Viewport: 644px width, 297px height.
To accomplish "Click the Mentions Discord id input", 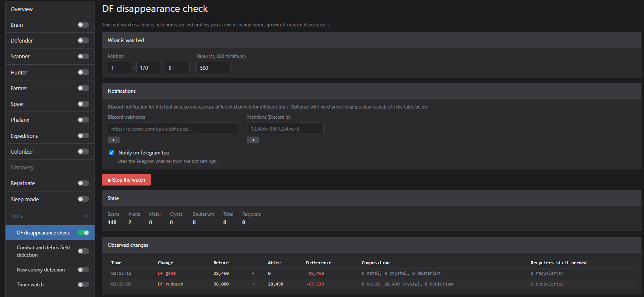I will 285,129.
